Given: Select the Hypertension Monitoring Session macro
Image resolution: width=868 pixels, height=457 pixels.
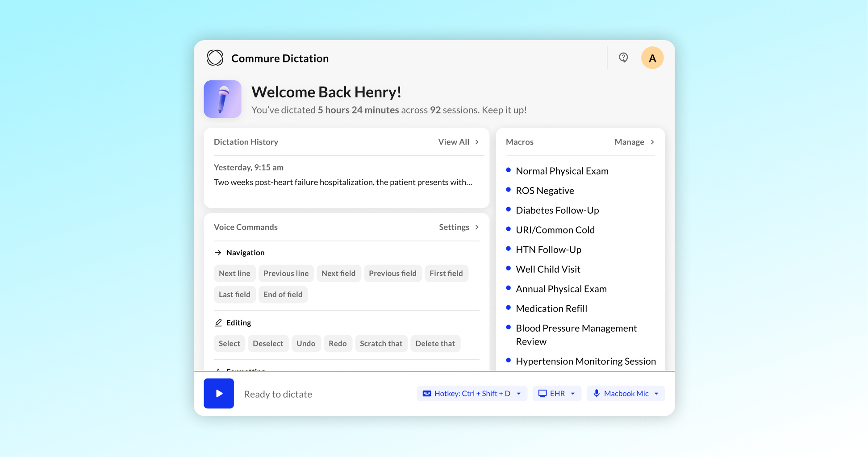Looking at the screenshot, I should pyautogui.click(x=586, y=361).
